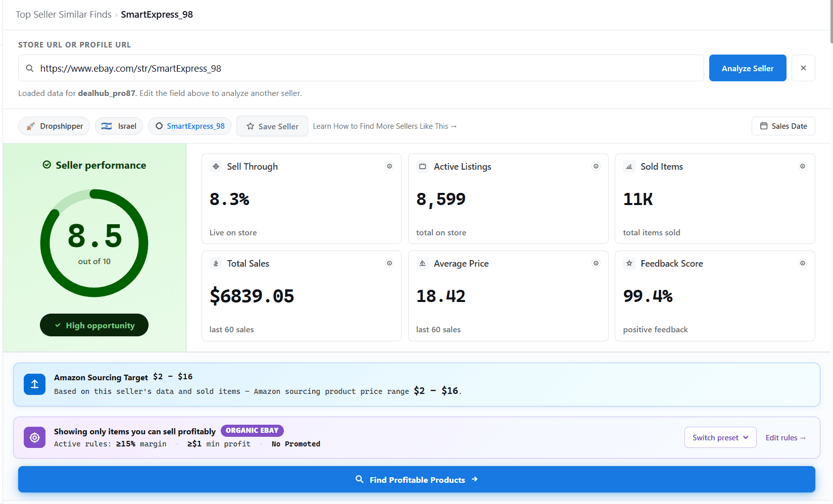Clear the URL field with X button

pos(803,68)
